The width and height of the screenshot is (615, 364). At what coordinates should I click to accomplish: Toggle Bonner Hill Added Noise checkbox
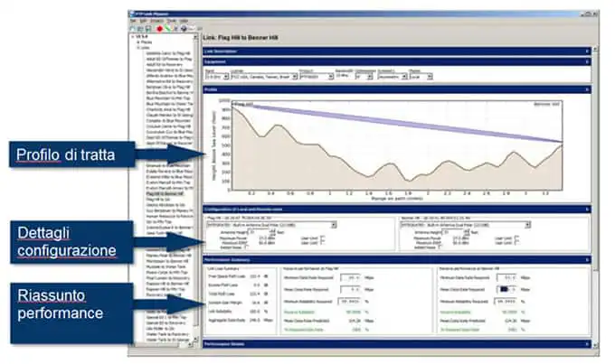point(440,247)
